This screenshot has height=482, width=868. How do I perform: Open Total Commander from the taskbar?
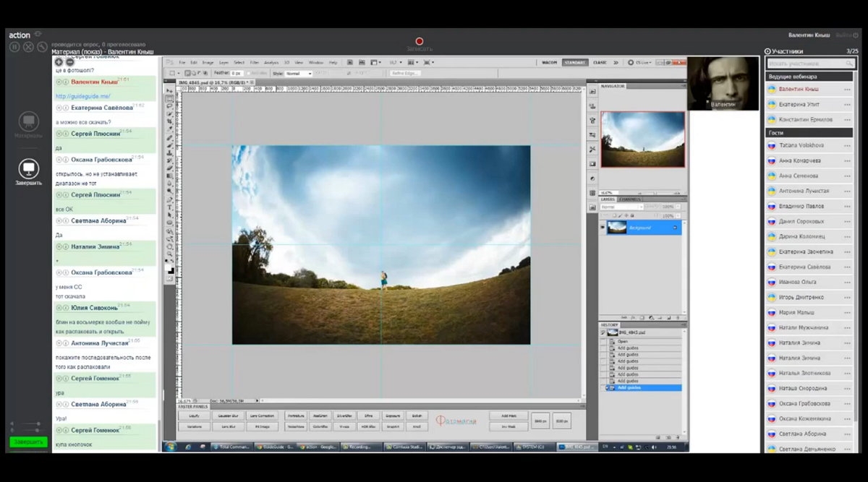(x=231, y=447)
